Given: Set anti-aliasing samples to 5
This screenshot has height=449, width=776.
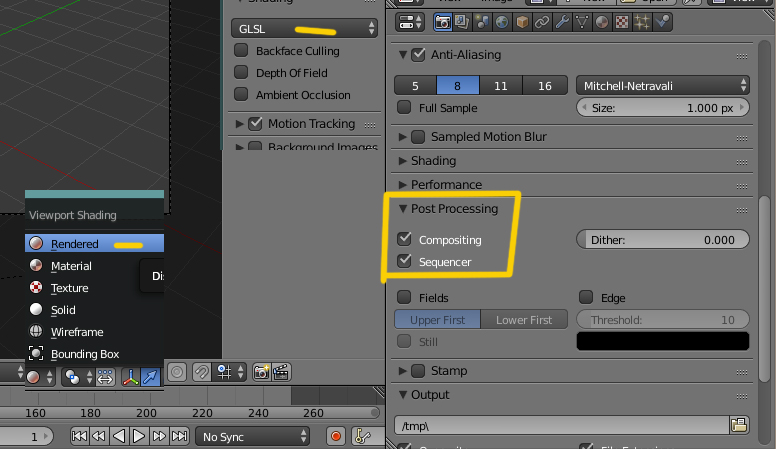Looking at the screenshot, I should click(x=415, y=86).
